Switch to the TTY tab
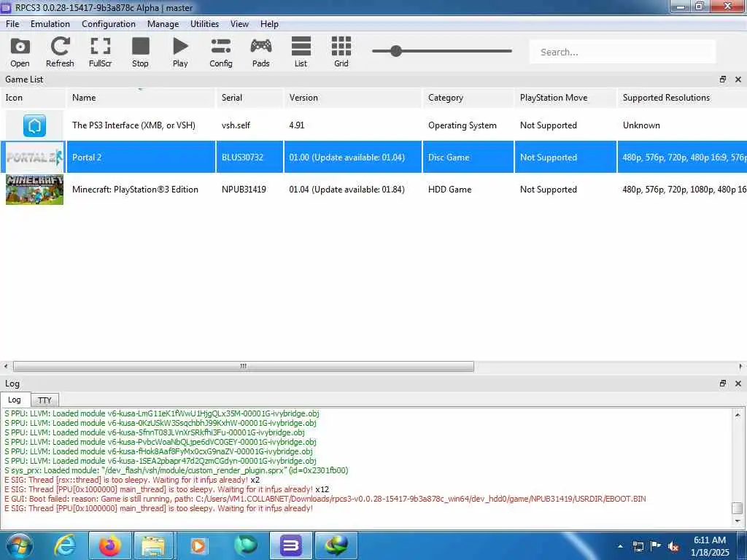Screen dimensions: 747x560 pyautogui.click(x=44, y=400)
